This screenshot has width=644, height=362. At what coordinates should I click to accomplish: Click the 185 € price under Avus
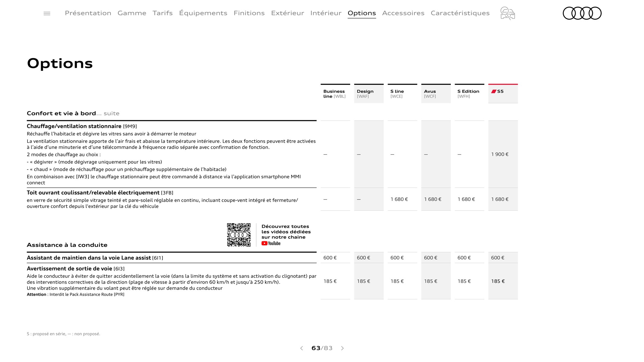pos(431,281)
